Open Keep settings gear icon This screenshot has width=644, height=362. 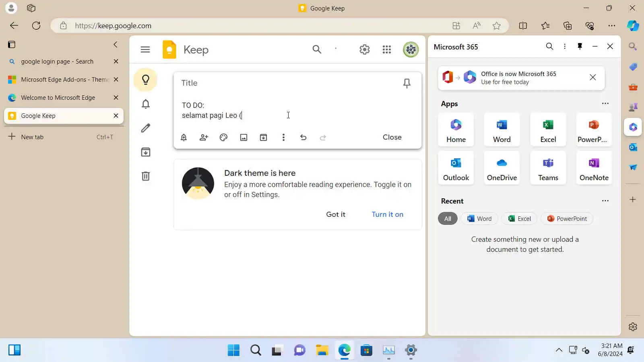tap(365, 49)
